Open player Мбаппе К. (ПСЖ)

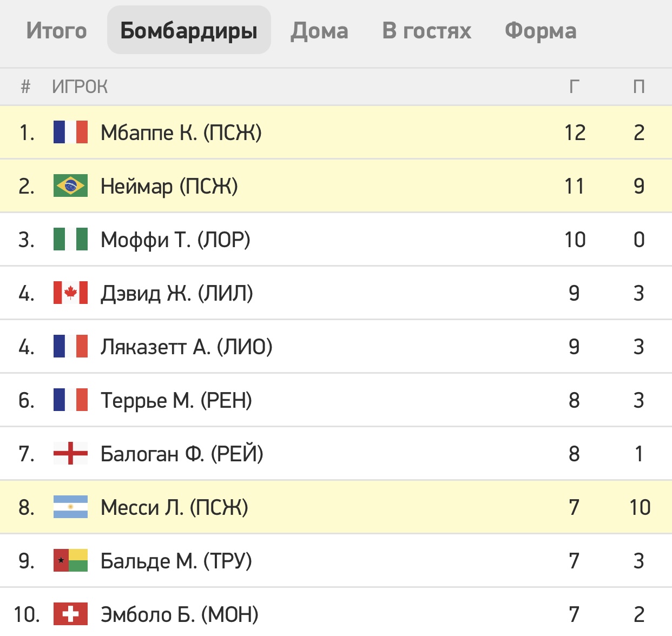coord(181,132)
